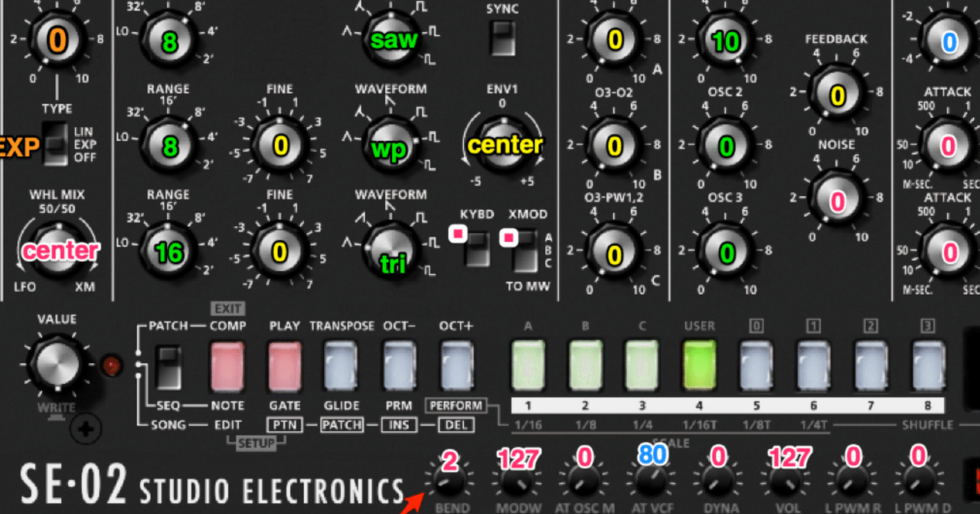Click the step button labeled [0] above 5
The width and height of the screenshot is (980, 514).
tap(756, 365)
